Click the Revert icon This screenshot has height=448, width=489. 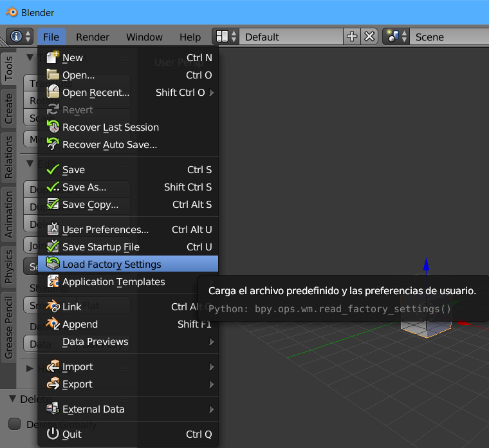tap(53, 109)
